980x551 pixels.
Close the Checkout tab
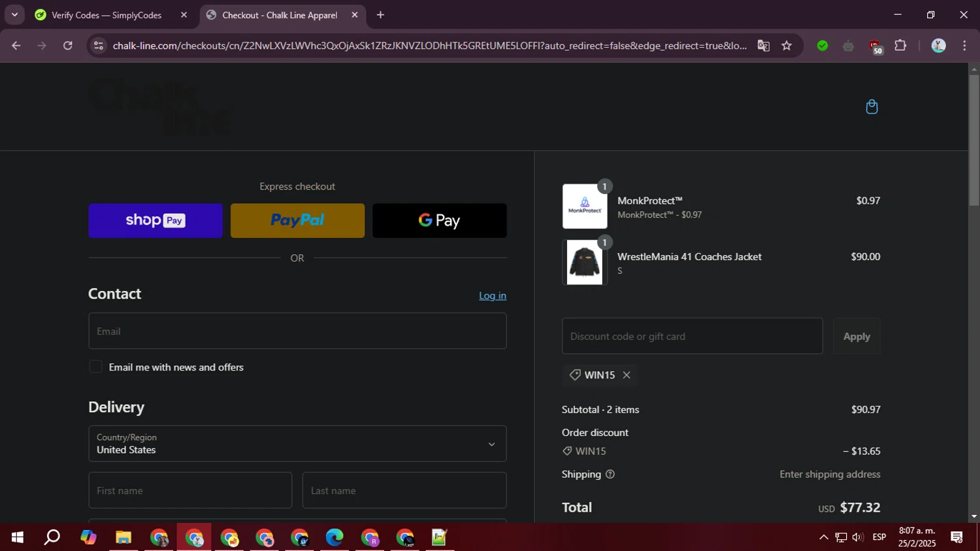[x=355, y=15]
